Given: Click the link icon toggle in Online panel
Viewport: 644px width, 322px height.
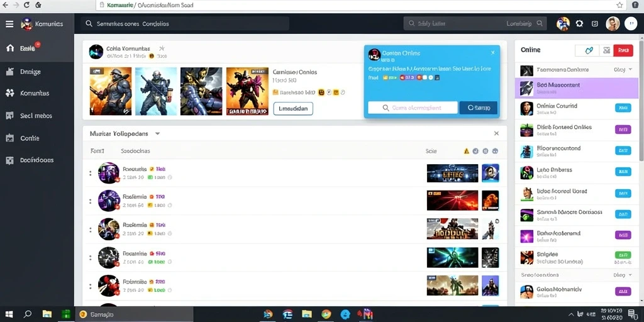Looking at the screenshot, I should 589,50.
